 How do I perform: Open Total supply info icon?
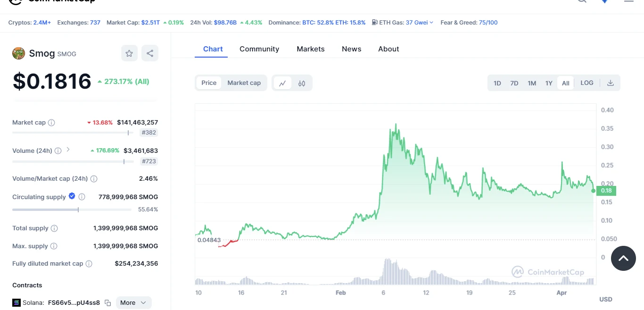point(54,228)
